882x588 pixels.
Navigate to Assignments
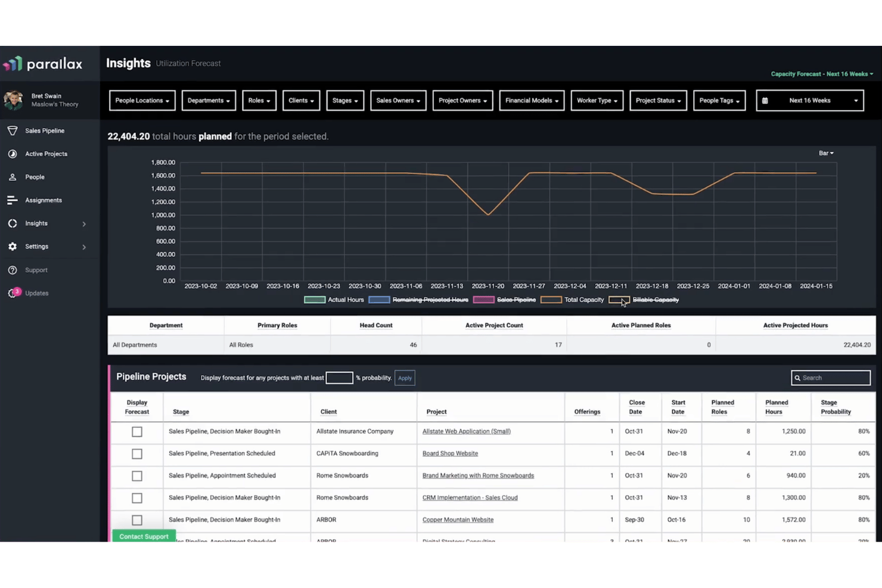tap(44, 200)
